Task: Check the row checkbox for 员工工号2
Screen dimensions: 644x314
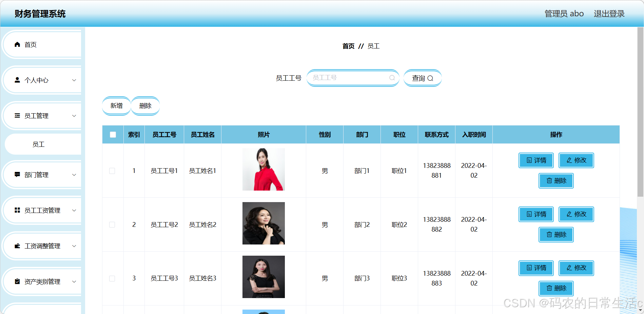Action: click(x=112, y=224)
